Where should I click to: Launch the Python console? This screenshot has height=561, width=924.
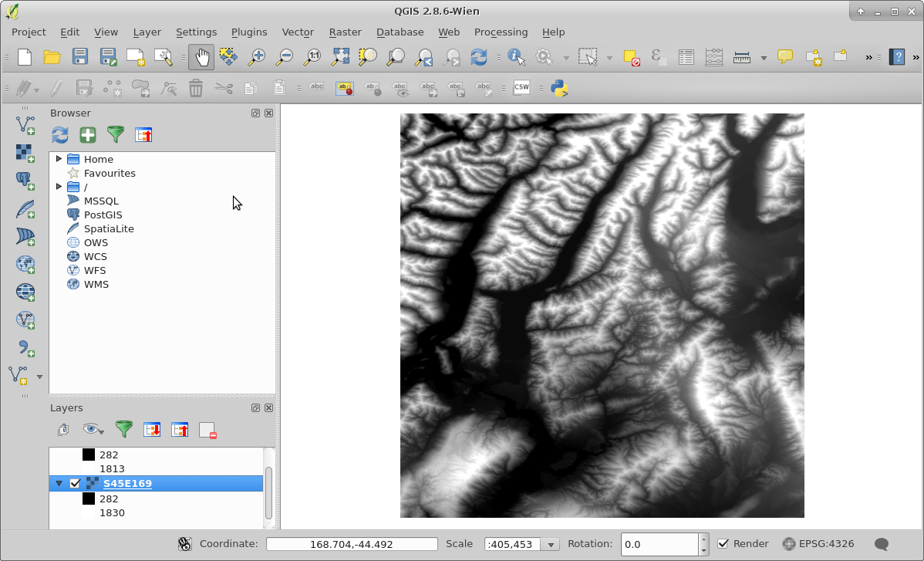pyautogui.click(x=558, y=89)
